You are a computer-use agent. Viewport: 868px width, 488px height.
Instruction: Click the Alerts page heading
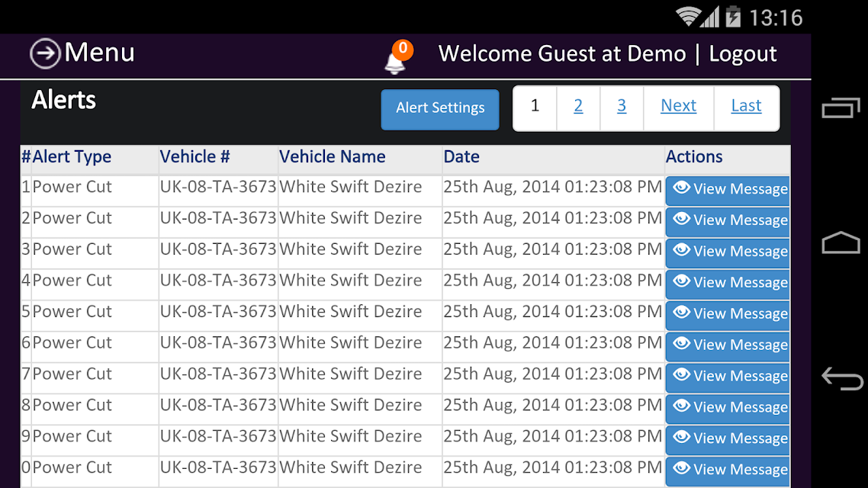(63, 100)
